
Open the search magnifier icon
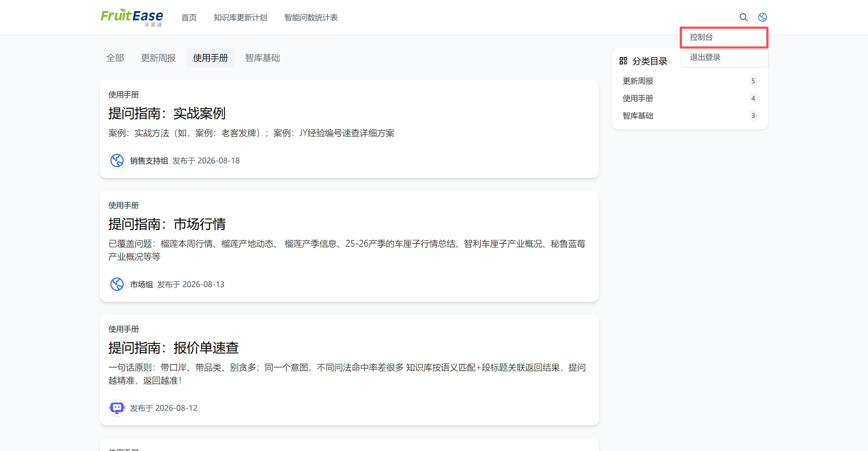743,17
